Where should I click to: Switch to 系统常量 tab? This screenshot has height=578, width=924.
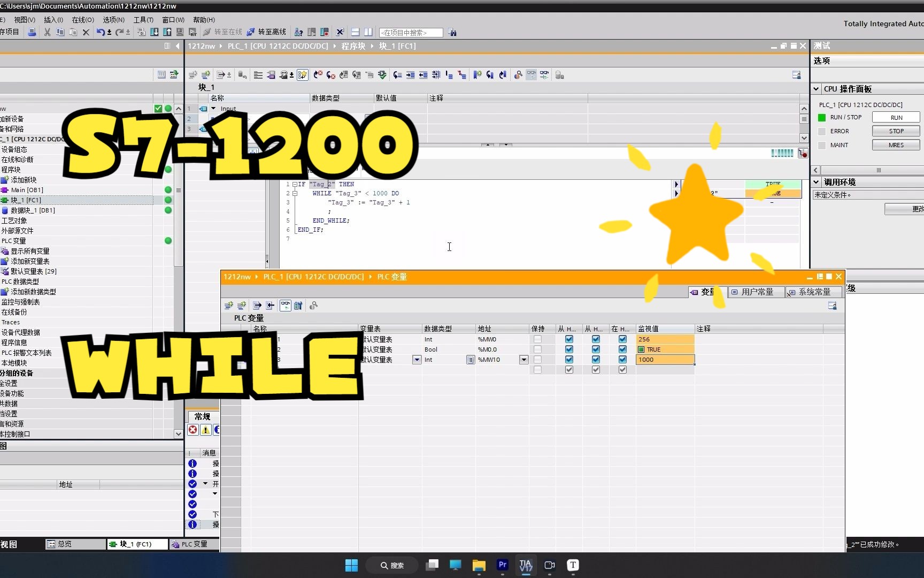[x=814, y=292]
